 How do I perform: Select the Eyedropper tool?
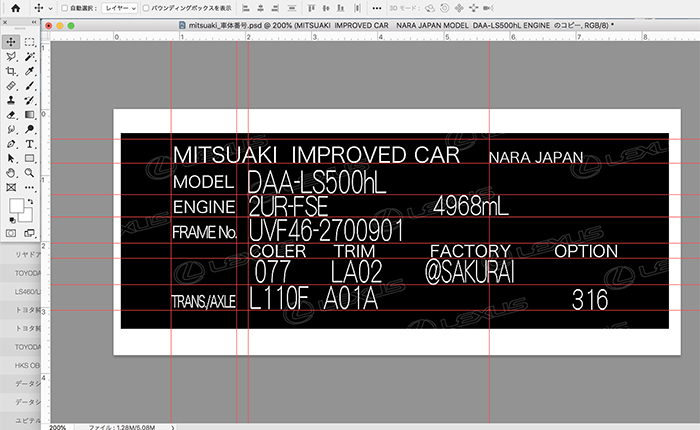click(x=30, y=72)
